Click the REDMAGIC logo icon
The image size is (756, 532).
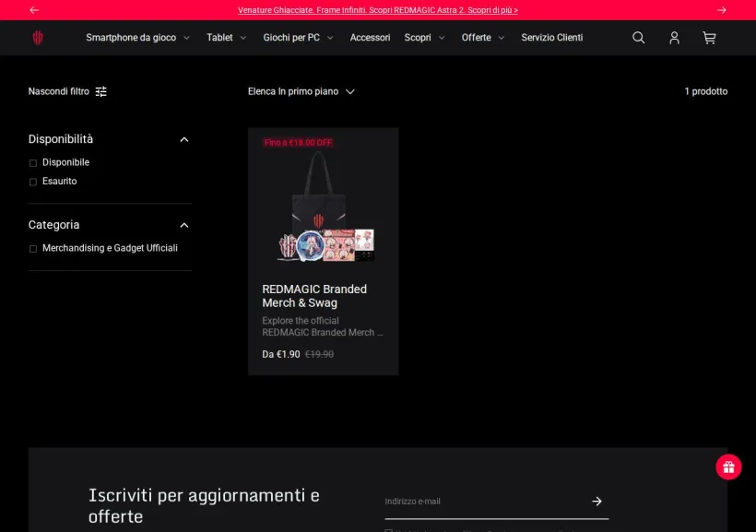38,38
